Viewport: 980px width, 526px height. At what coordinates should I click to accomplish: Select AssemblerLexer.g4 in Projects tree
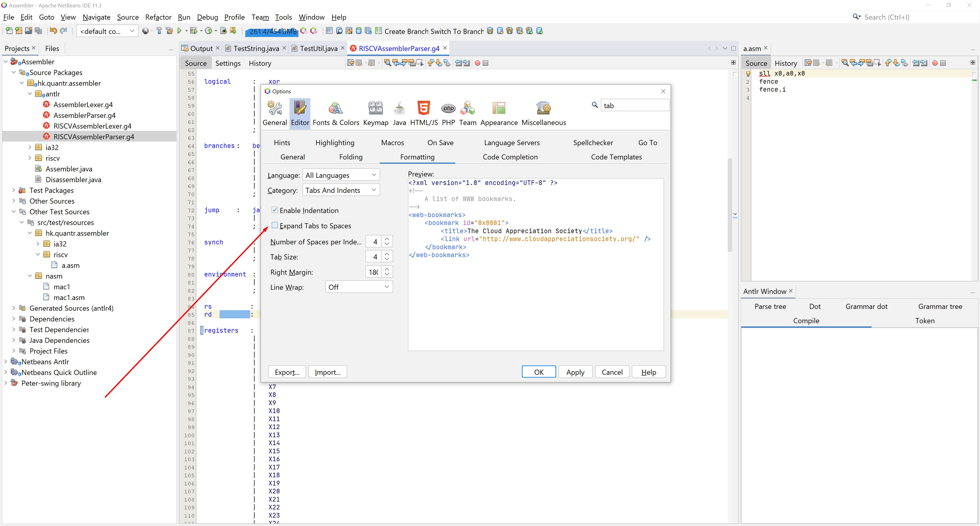point(83,105)
